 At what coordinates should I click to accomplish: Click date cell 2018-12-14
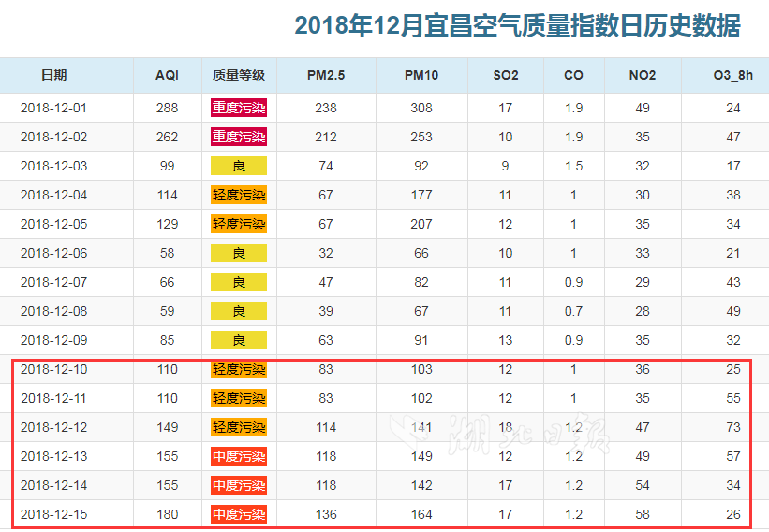coord(54,485)
